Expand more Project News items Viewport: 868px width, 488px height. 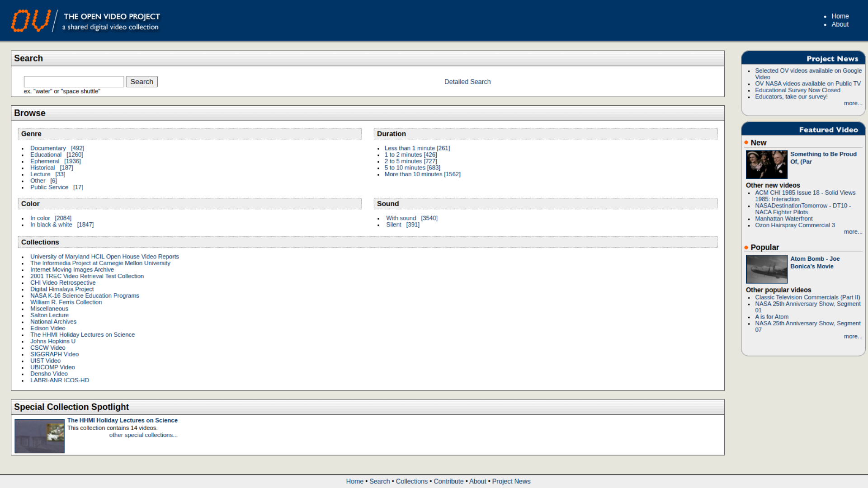pyautogui.click(x=853, y=103)
